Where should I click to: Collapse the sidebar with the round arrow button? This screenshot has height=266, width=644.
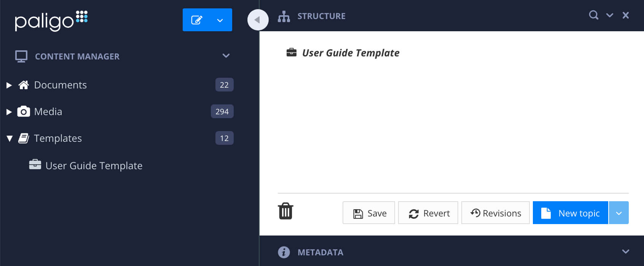coord(258,20)
